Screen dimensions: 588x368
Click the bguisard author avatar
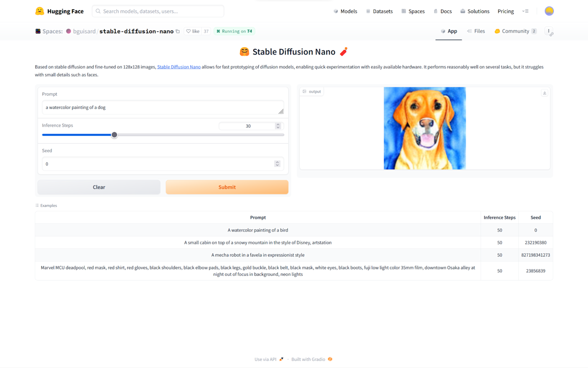point(68,31)
